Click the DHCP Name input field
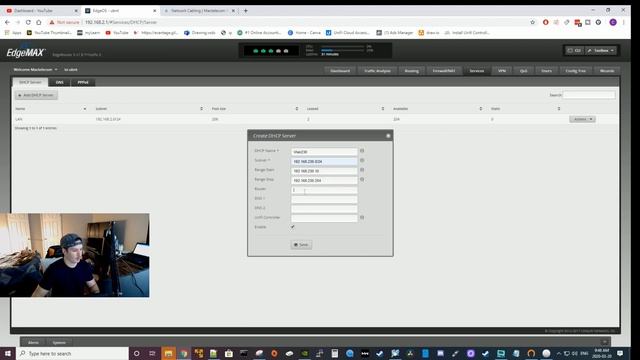 (x=324, y=151)
